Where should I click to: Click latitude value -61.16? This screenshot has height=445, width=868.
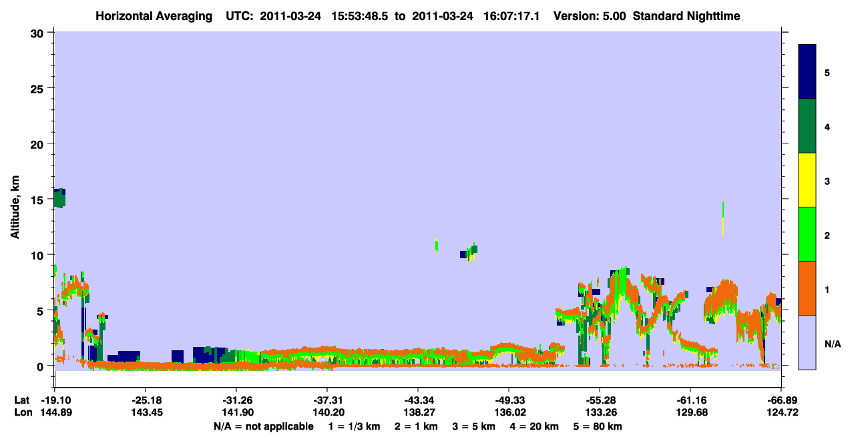tap(690, 400)
